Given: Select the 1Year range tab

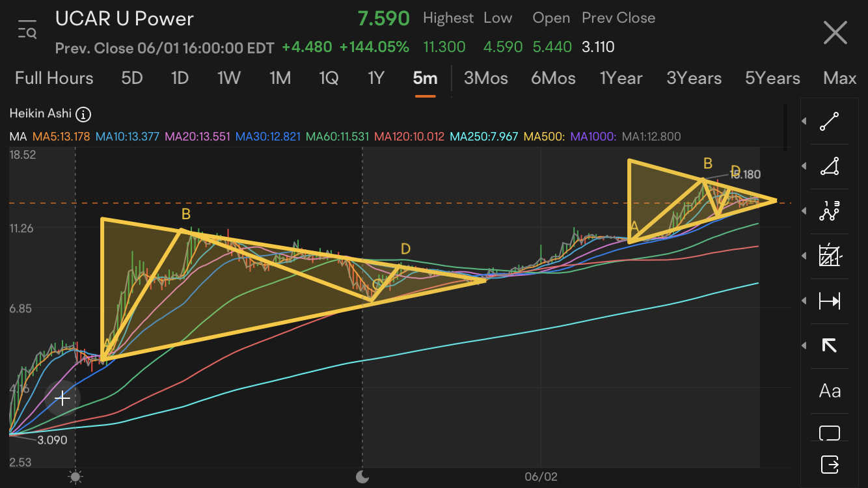Looking at the screenshot, I should pos(621,78).
